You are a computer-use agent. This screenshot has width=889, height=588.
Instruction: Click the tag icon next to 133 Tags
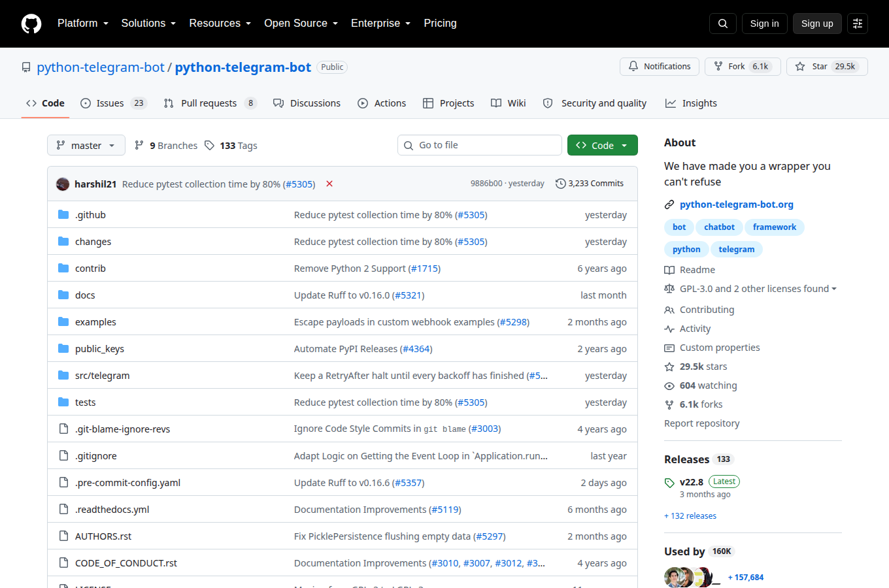209,145
